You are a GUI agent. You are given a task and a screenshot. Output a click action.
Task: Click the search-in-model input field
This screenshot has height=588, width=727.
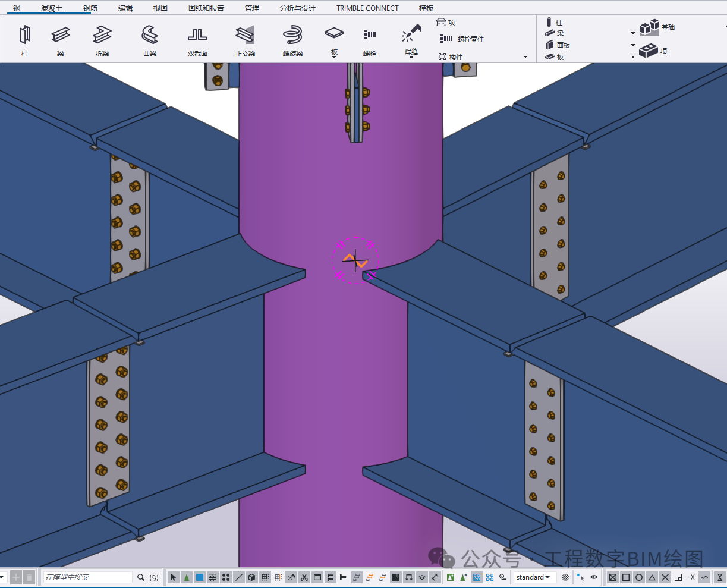coord(88,577)
